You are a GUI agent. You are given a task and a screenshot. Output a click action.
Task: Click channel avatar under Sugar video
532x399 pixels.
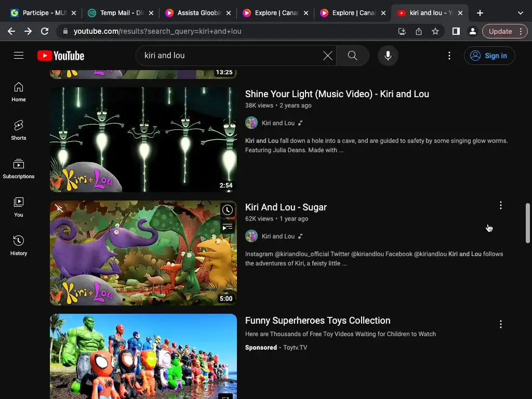(x=251, y=236)
